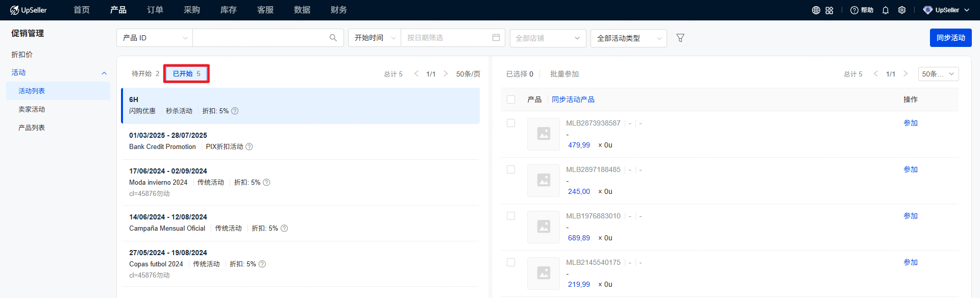Open the notifications bell
Image resolution: width=980 pixels, height=298 pixels.
coord(886,10)
